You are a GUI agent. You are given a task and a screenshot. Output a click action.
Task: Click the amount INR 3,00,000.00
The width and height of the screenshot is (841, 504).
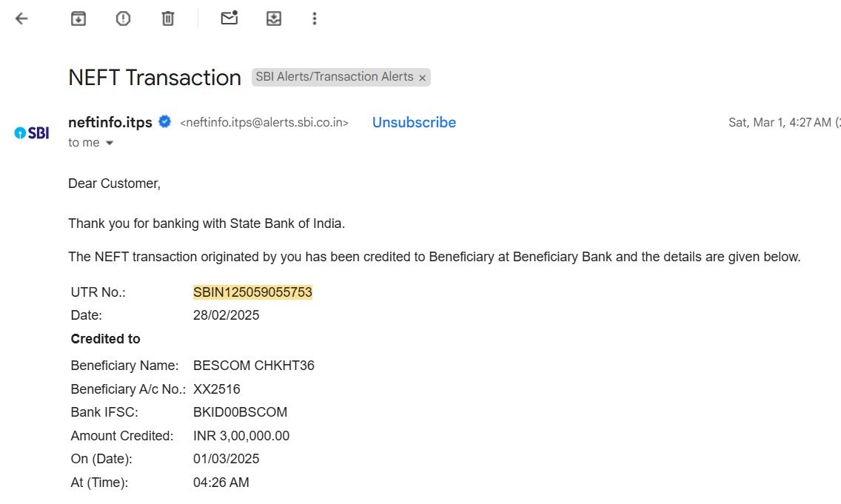tap(241, 436)
